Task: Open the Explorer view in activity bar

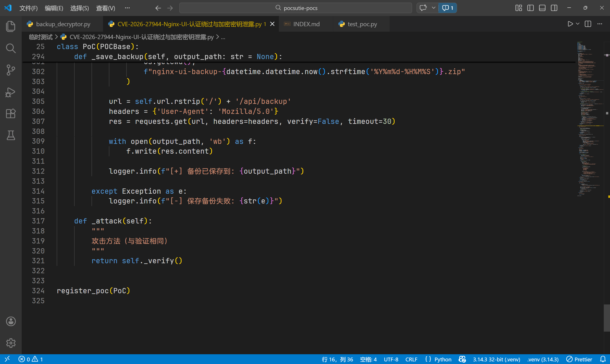Action: [x=10, y=26]
